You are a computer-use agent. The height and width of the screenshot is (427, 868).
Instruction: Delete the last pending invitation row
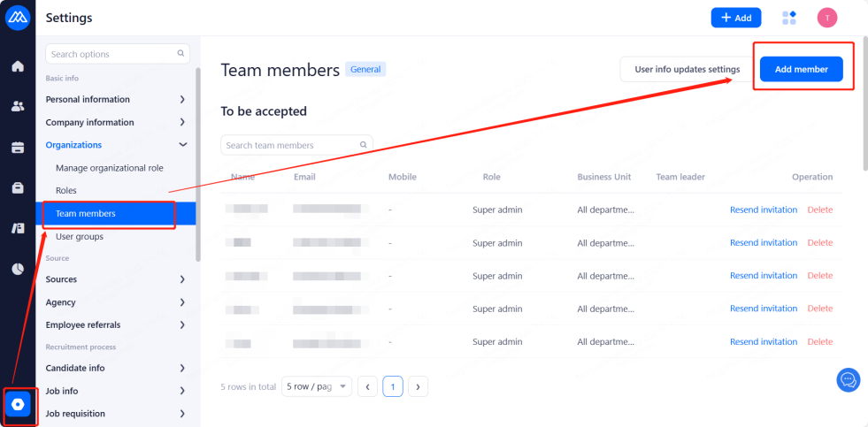(820, 342)
